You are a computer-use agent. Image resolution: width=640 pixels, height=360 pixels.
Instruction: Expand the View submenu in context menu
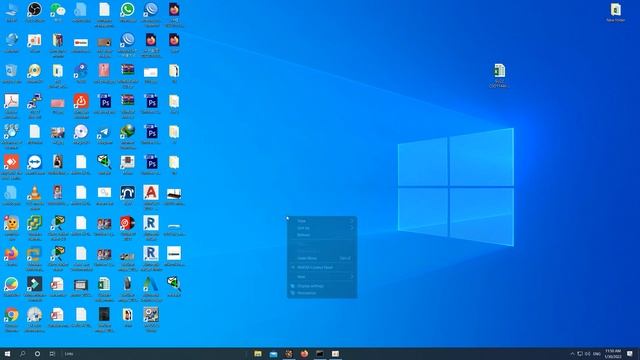pyautogui.click(x=322, y=221)
